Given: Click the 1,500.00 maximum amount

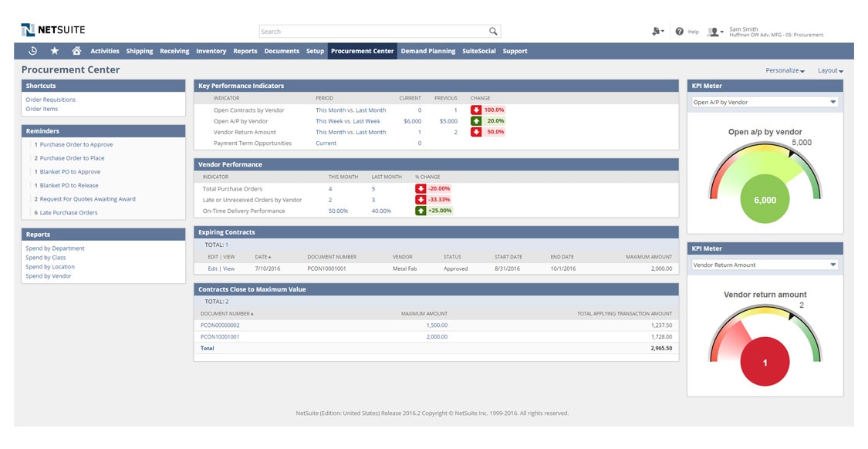Looking at the screenshot, I should [437, 326].
